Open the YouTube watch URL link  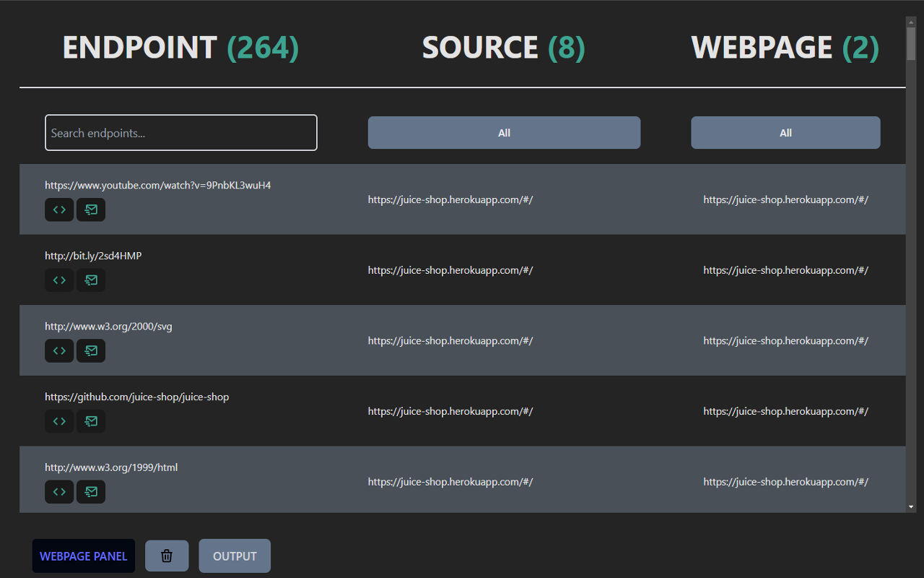point(157,185)
